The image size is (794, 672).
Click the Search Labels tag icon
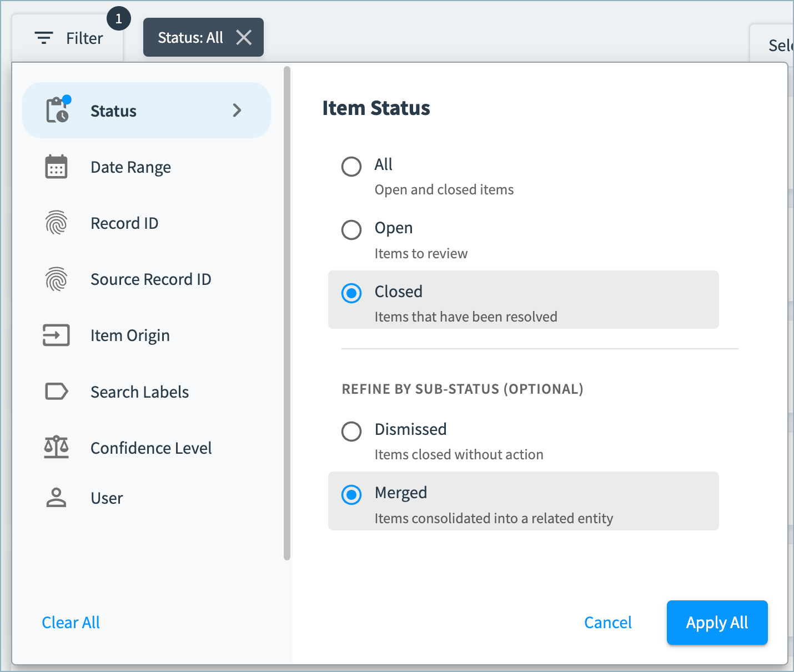(x=56, y=392)
